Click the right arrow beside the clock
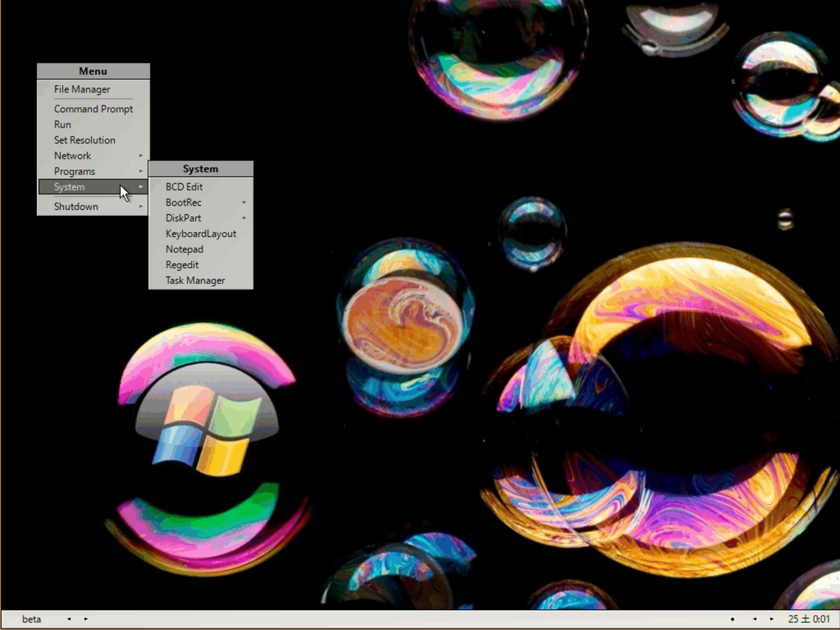The width and height of the screenshot is (840, 630). (x=772, y=619)
